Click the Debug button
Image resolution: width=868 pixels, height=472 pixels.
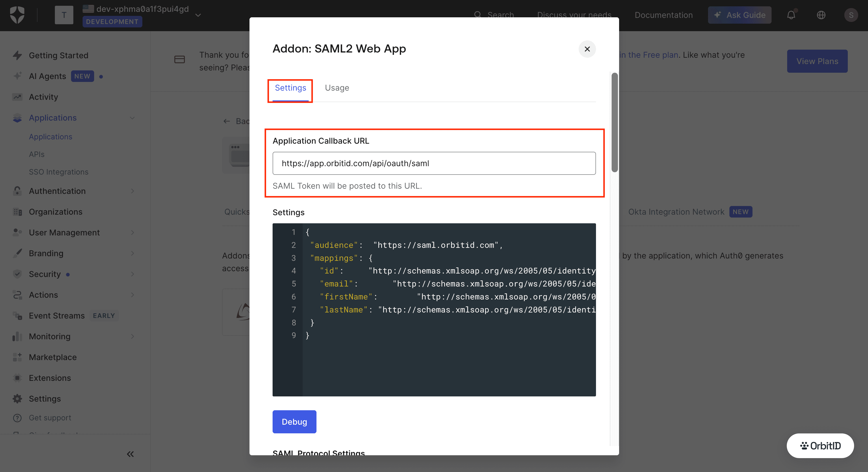point(294,422)
